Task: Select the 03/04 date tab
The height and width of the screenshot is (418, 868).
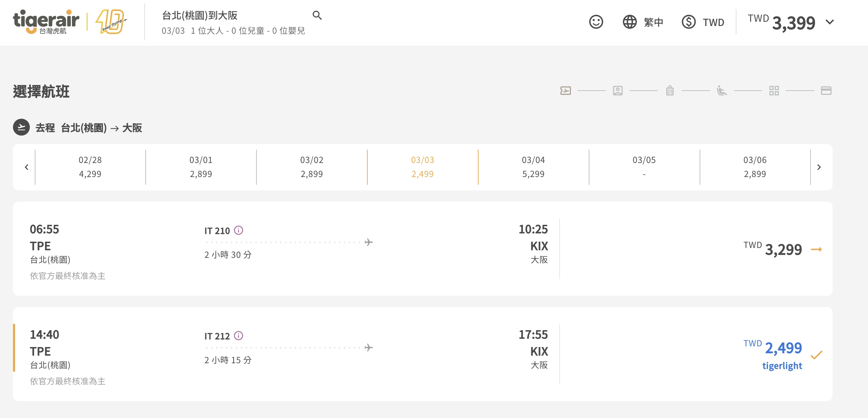Action: click(x=533, y=167)
